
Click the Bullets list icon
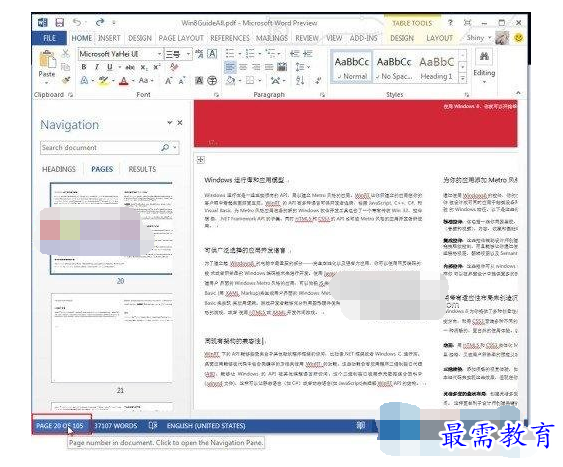(x=230, y=54)
